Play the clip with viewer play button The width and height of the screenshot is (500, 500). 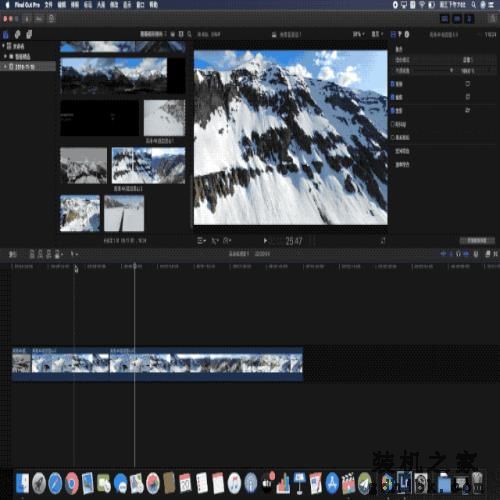click(x=265, y=241)
